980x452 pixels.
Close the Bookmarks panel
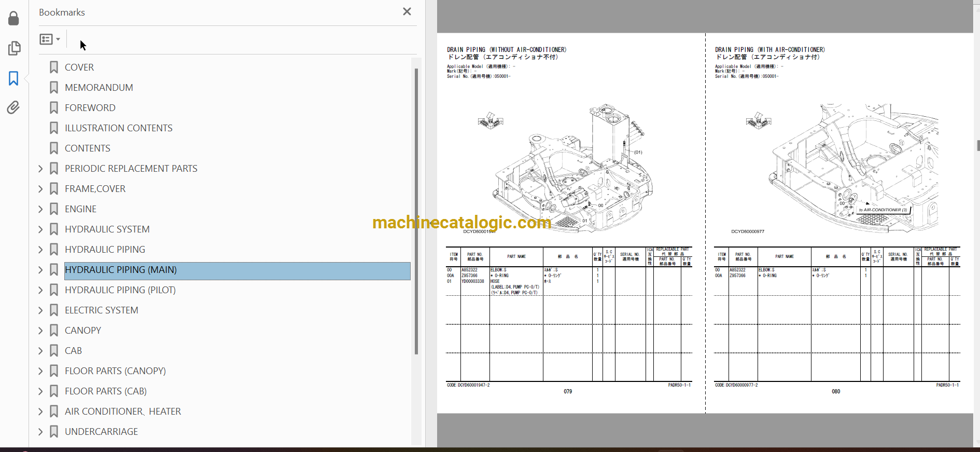tap(407, 11)
